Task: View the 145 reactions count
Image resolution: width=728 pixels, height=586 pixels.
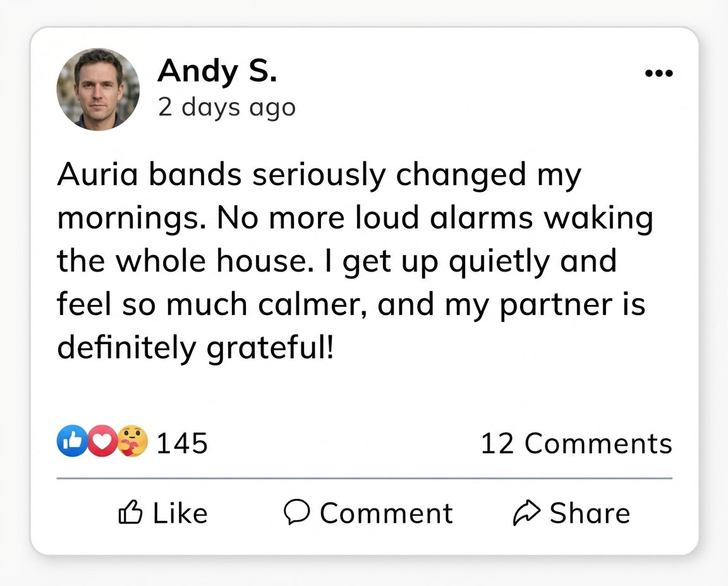Action: 182,443
